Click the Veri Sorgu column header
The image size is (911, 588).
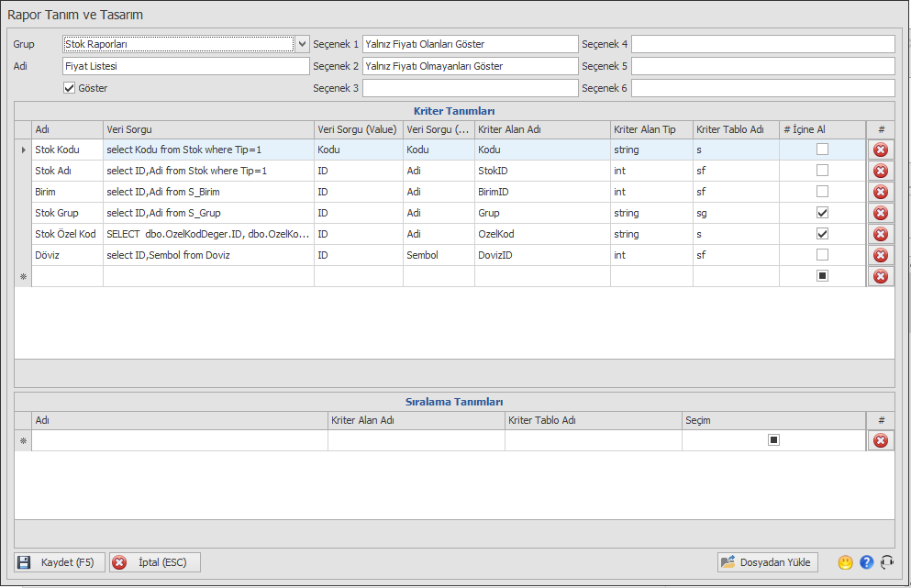[x=208, y=129]
